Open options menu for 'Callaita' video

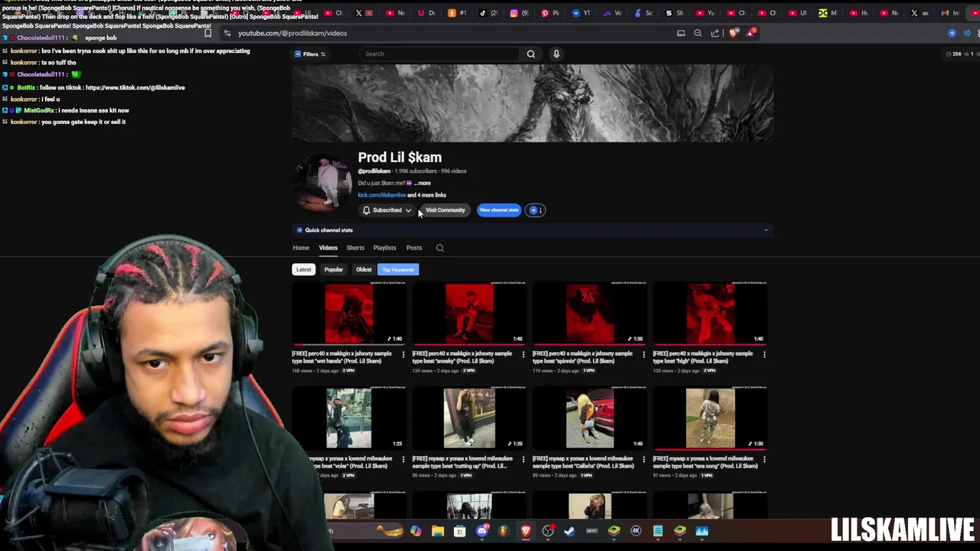(644, 459)
